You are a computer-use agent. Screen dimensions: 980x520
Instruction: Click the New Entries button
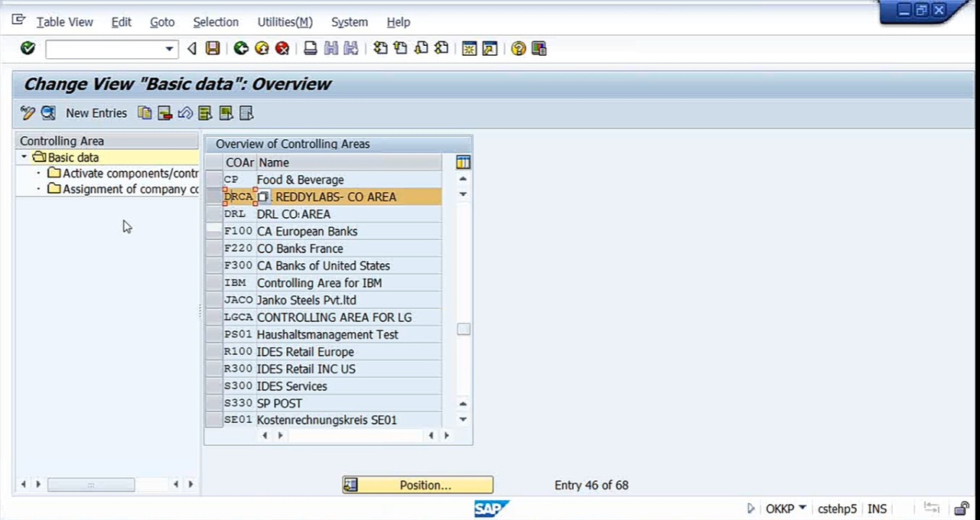96,113
